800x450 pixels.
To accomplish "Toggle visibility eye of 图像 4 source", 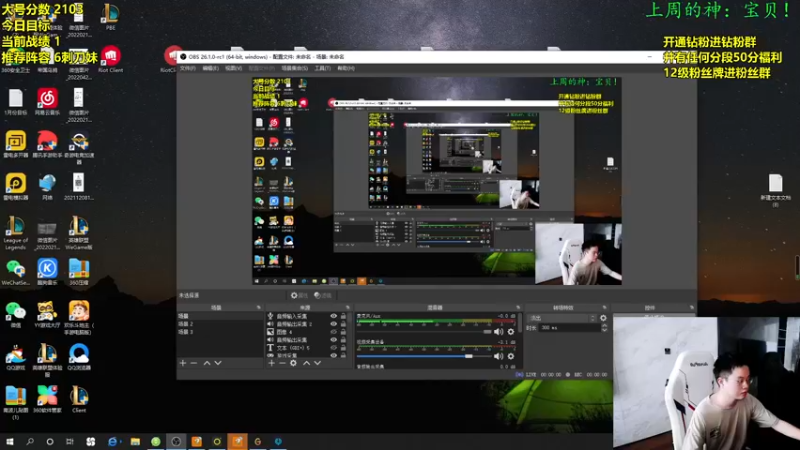I will pyautogui.click(x=334, y=332).
